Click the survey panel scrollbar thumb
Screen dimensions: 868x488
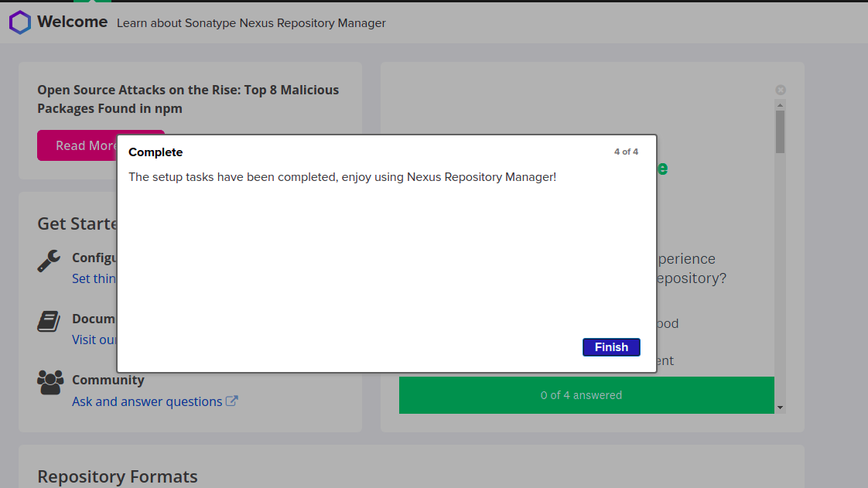780,131
